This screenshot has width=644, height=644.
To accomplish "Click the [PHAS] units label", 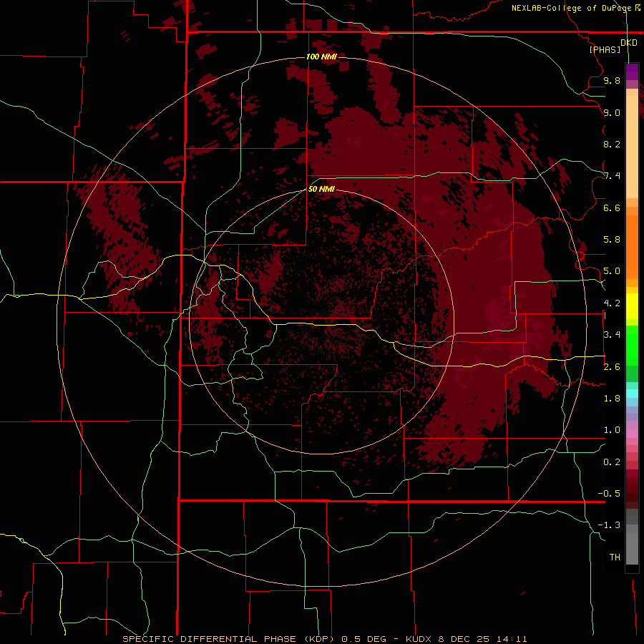I will [605, 49].
